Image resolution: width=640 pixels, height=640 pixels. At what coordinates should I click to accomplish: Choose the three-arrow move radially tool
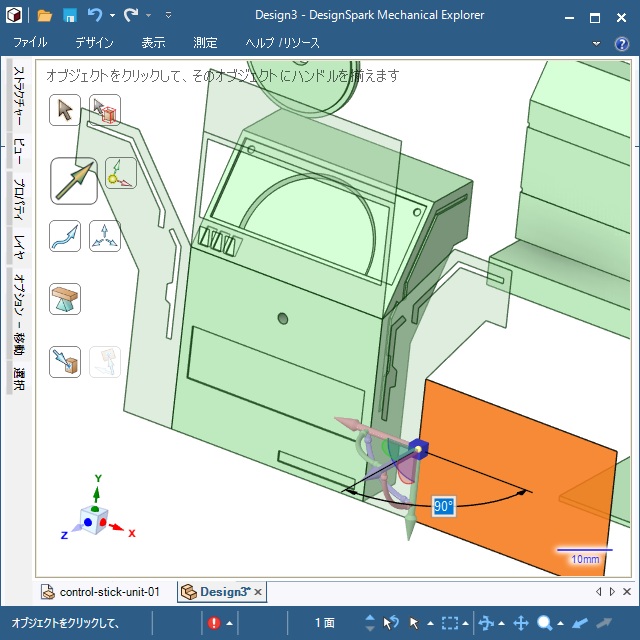105,236
